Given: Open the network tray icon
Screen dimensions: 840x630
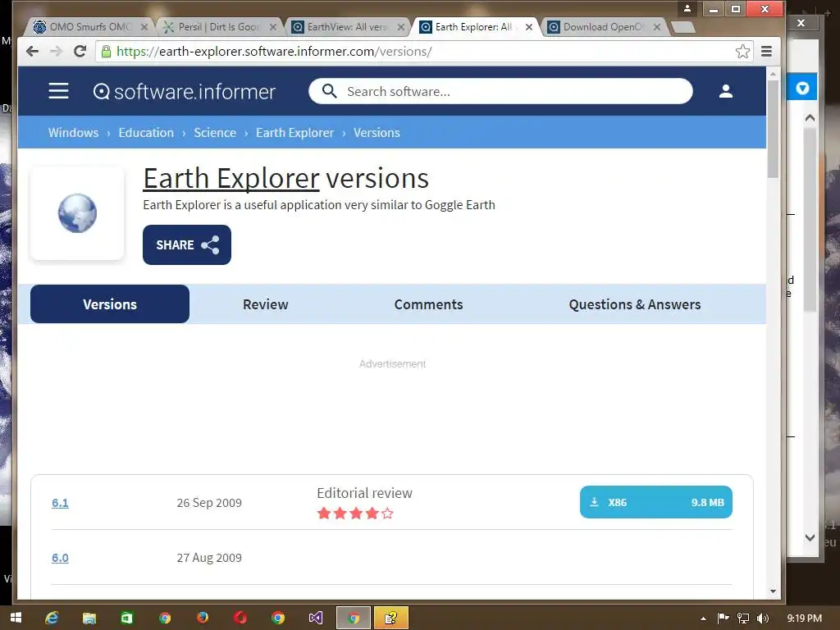Looking at the screenshot, I should (x=743, y=619).
